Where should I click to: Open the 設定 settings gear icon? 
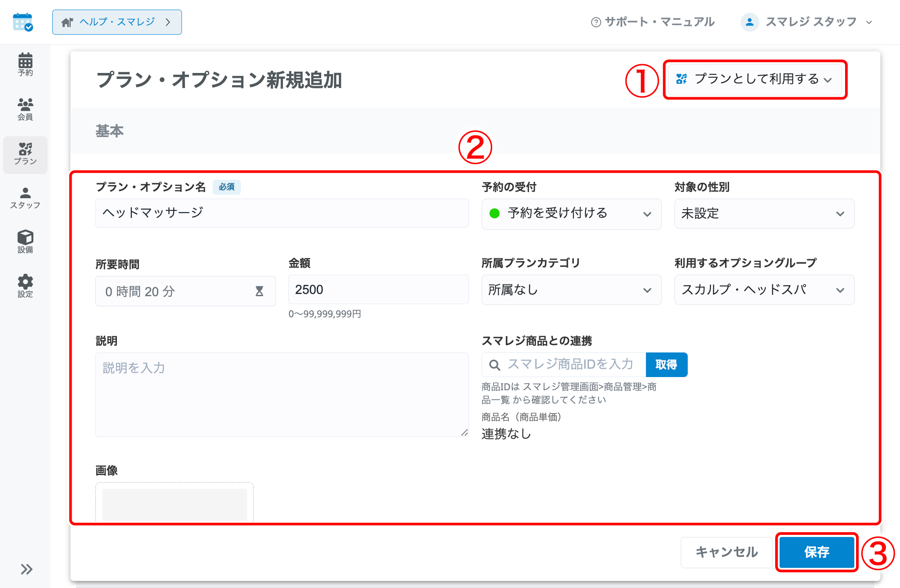click(25, 286)
